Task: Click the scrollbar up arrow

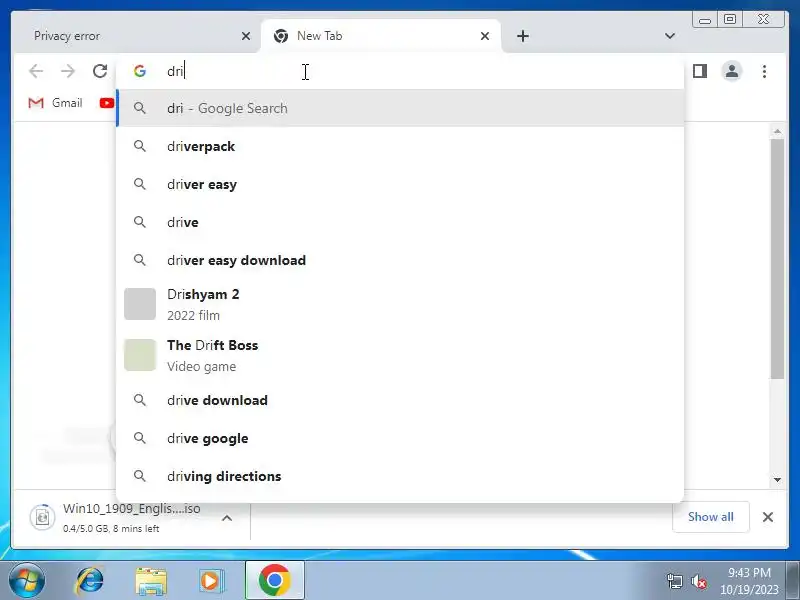Action: click(x=777, y=132)
